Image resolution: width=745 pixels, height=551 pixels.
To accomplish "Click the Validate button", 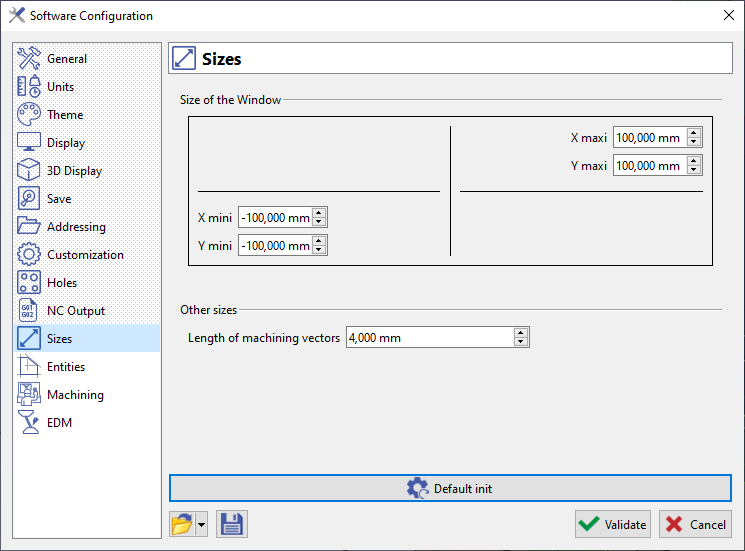I will pos(612,524).
